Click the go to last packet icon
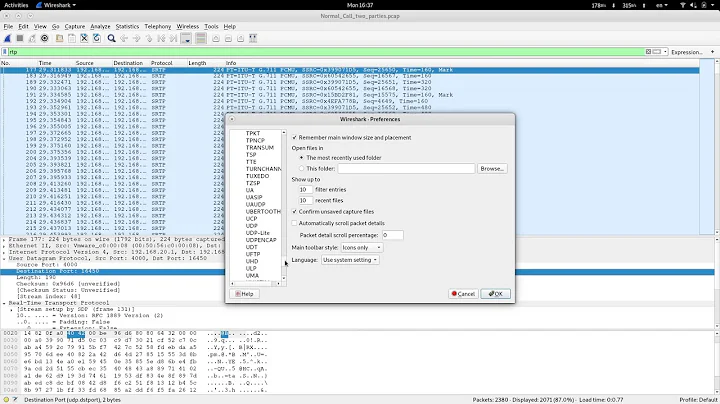 [x=173, y=39]
